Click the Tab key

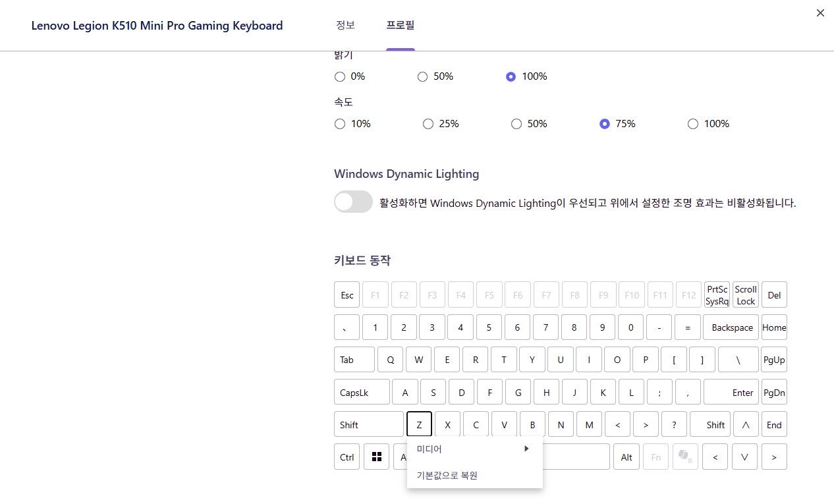click(x=354, y=359)
